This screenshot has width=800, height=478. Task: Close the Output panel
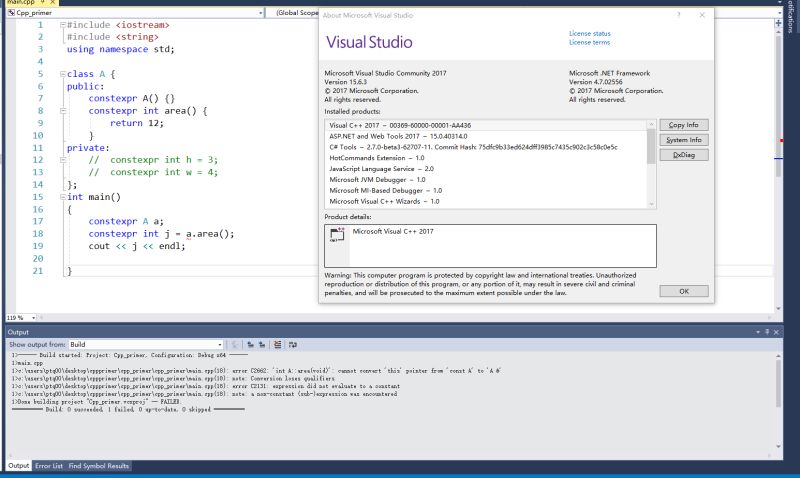[776, 332]
